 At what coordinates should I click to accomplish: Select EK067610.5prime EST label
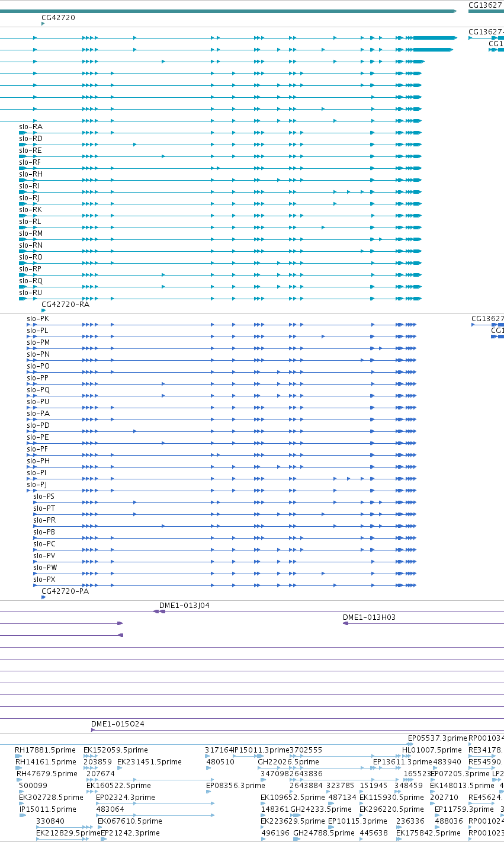(130, 821)
